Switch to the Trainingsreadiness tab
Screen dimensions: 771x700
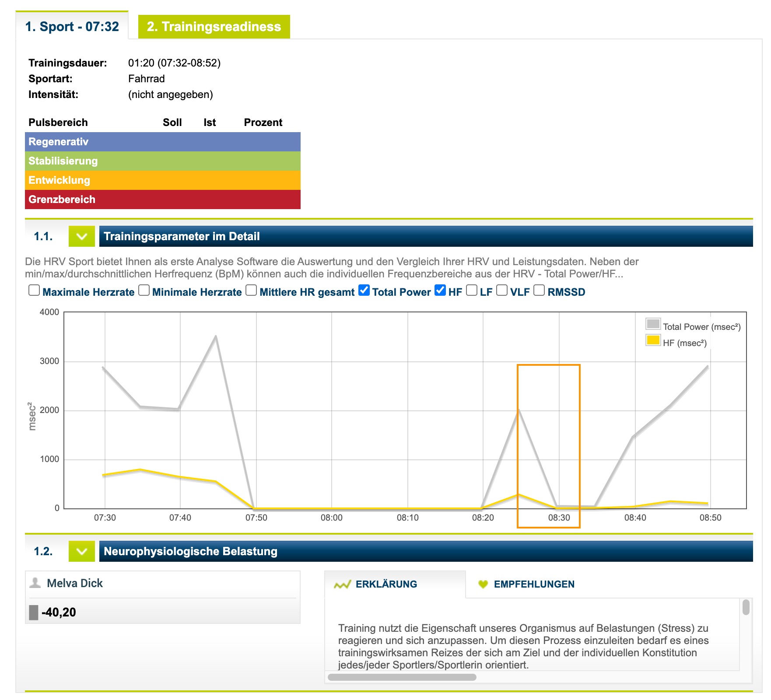214,27
